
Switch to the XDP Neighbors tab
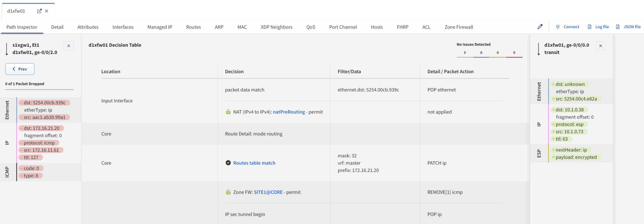[276, 27]
